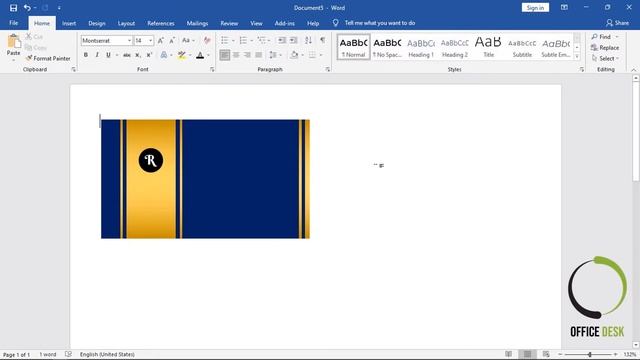Toggle Strikethrough formatting
The image size is (640, 360).
tap(127, 55)
